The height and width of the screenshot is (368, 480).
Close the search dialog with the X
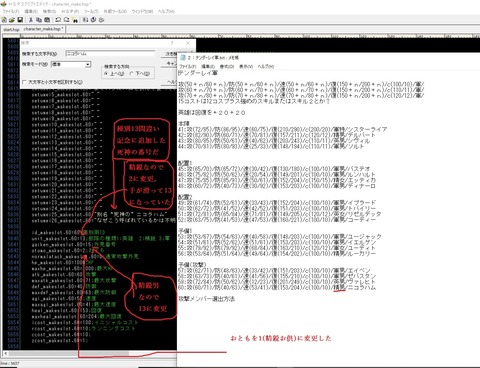(x=188, y=43)
